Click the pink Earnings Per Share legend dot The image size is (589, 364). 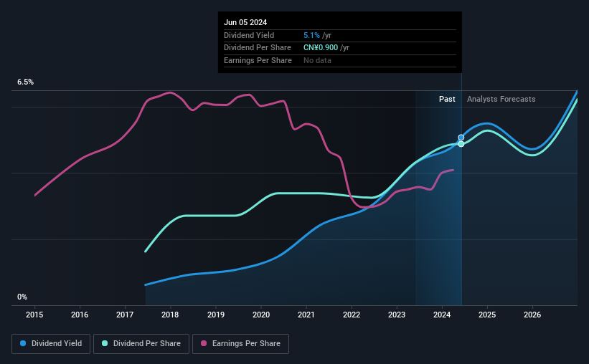pyautogui.click(x=204, y=343)
